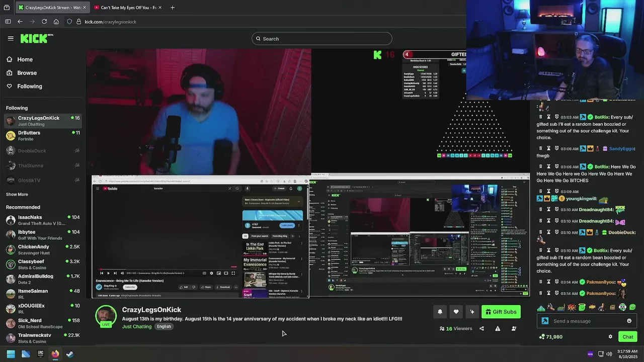Click the CrazyLegsOnKick channel name
The width and height of the screenshot is (644, 362).
tap(151, 310)
